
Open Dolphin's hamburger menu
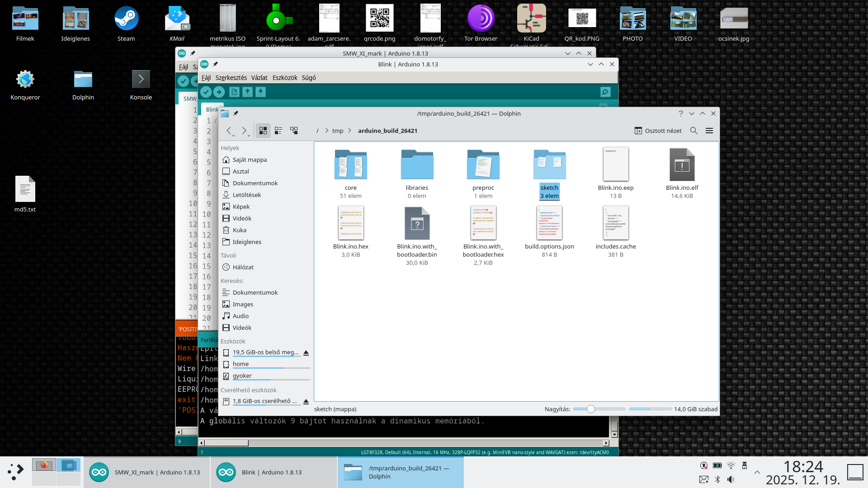pyautogui.click(x=709, y=131)
